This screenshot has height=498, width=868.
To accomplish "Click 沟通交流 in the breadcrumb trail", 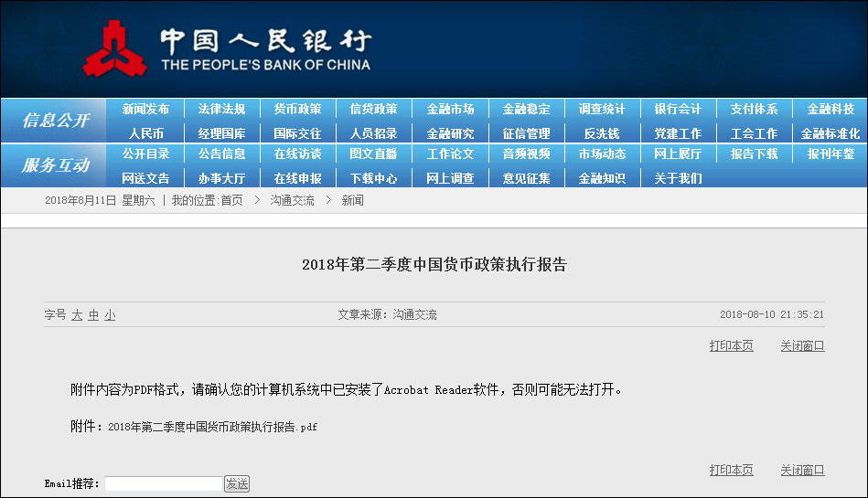I will 292,200.
